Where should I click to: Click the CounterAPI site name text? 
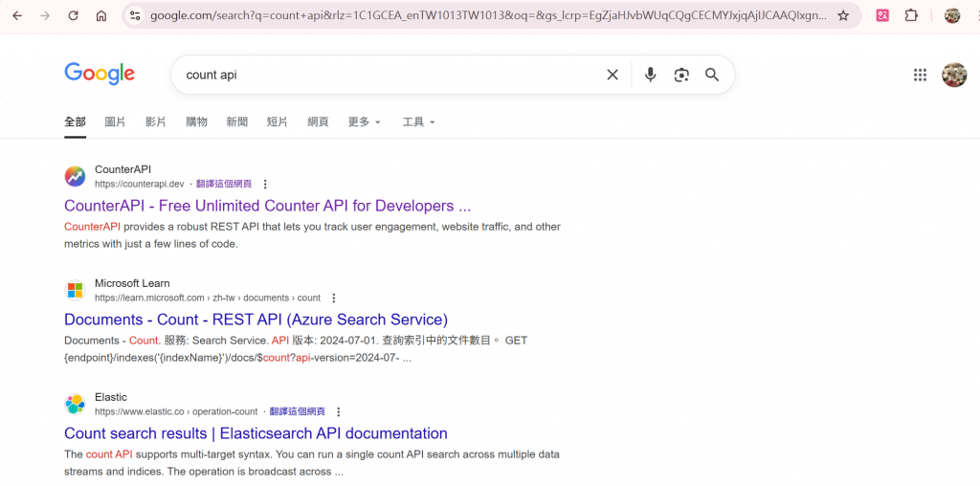click(122, 169)
